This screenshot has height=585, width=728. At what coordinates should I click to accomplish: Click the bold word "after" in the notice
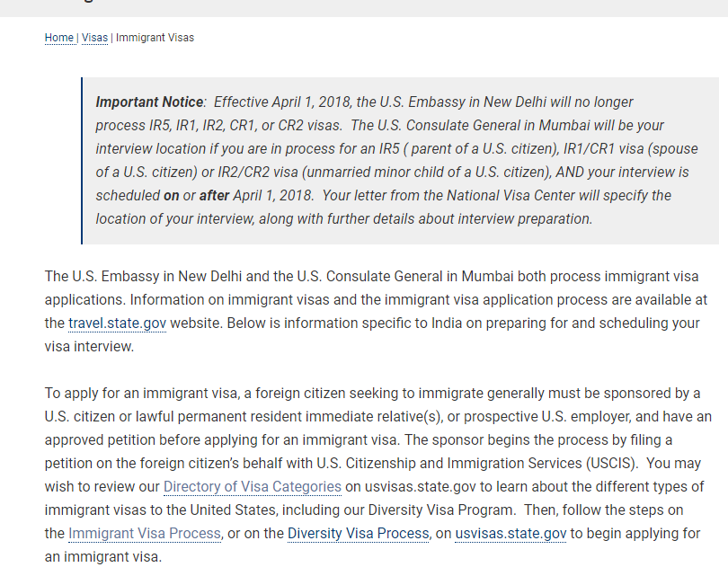(x=214, y=196)
